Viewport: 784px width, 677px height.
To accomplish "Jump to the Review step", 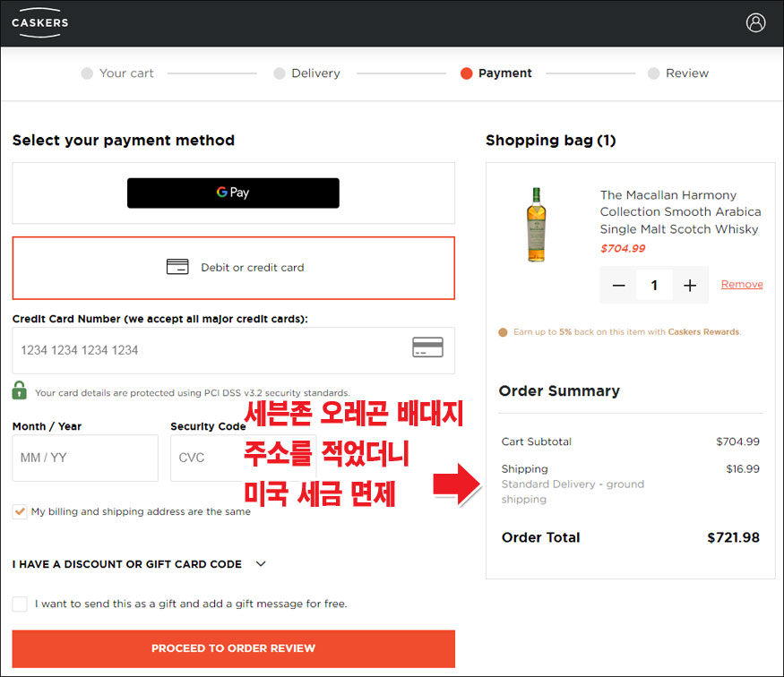I will tap(678, 73).
